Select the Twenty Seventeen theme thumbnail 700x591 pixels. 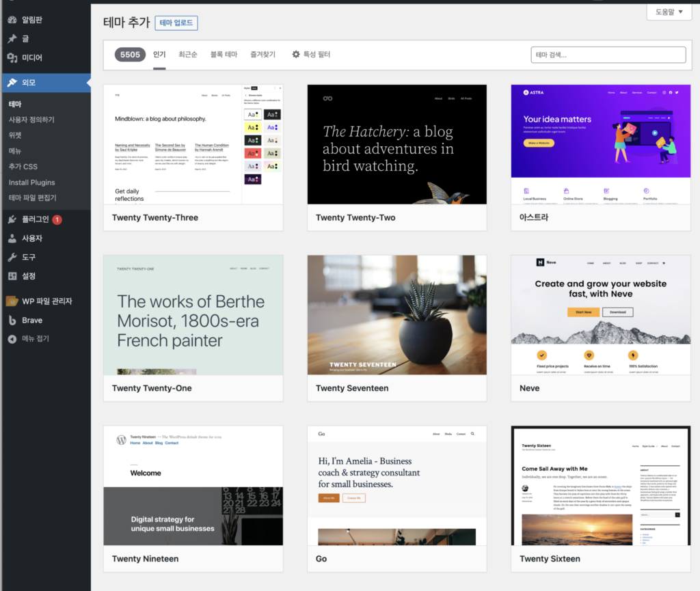click(397, 315)
